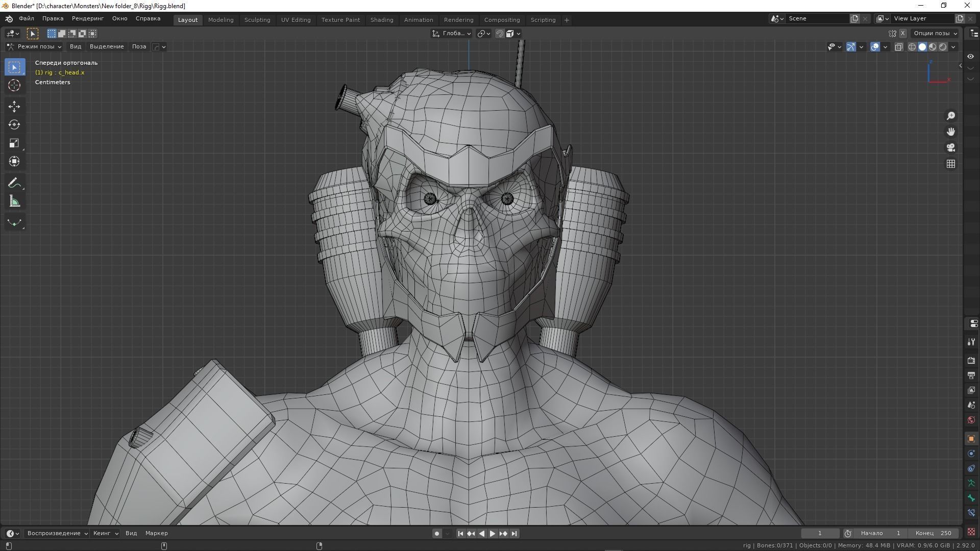Toggle X-axis mirror posing
The height and width of the screenshot is (551, 980).
[x=902, y=33]
